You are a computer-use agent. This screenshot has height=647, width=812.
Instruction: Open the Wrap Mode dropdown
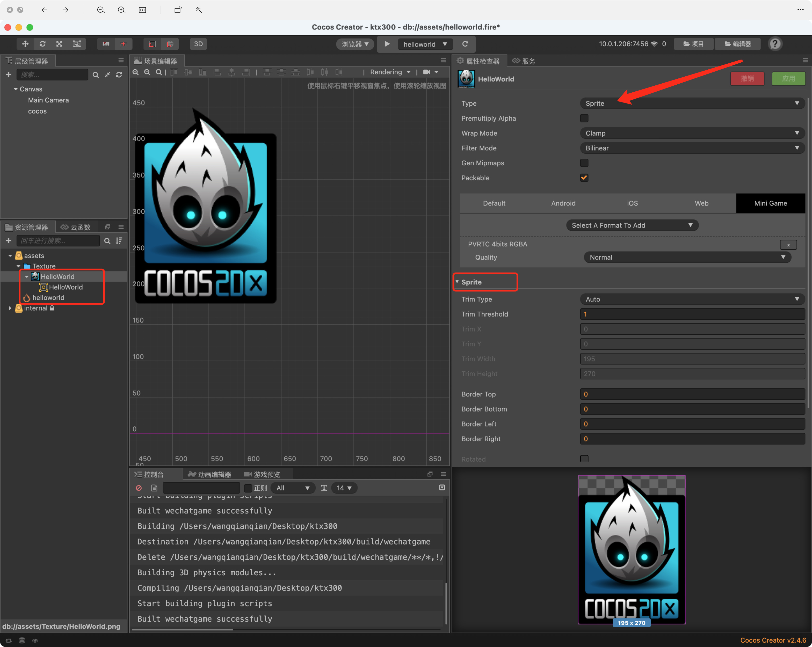[x=692, y=133]
